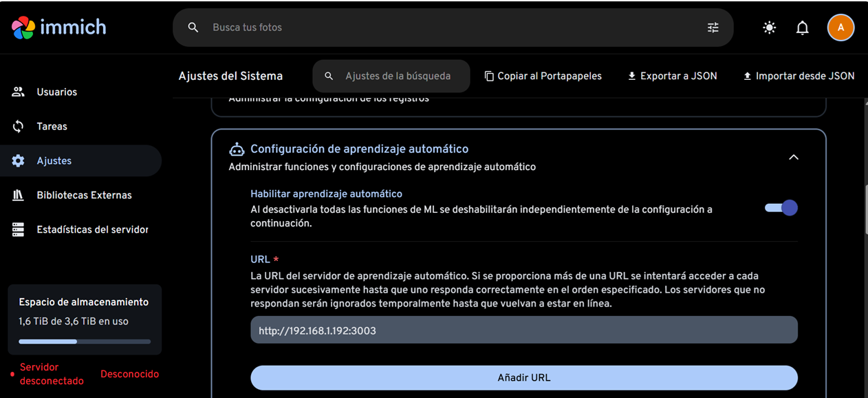The height and width of the screenshot is (398, 868).
Task: Focus the machine learning URL field
Action: (x=523, y=331)
